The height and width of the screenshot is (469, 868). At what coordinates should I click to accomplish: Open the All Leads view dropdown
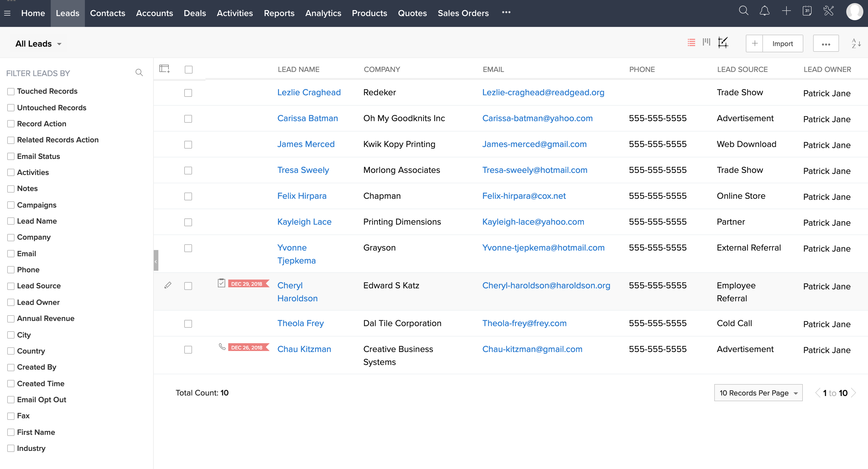[38, 43]
